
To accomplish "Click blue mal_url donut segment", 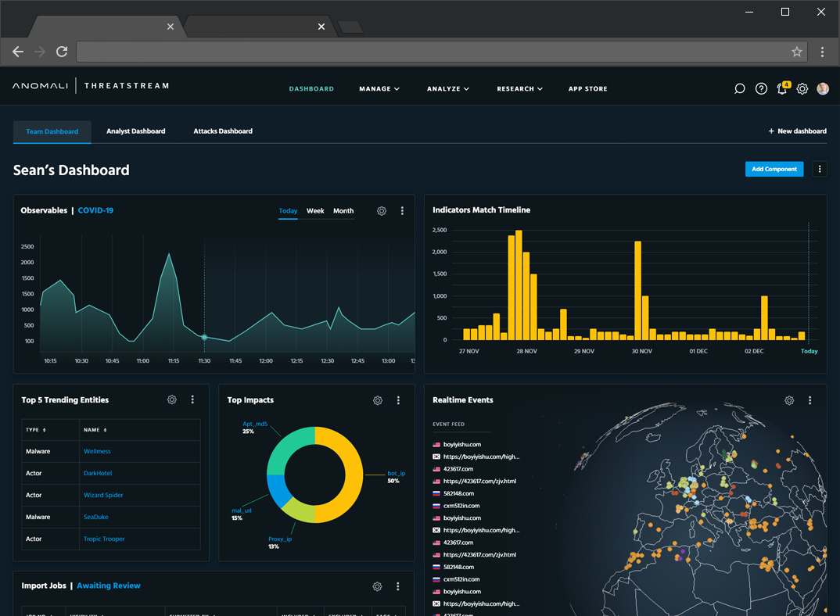I will (278, 490).
